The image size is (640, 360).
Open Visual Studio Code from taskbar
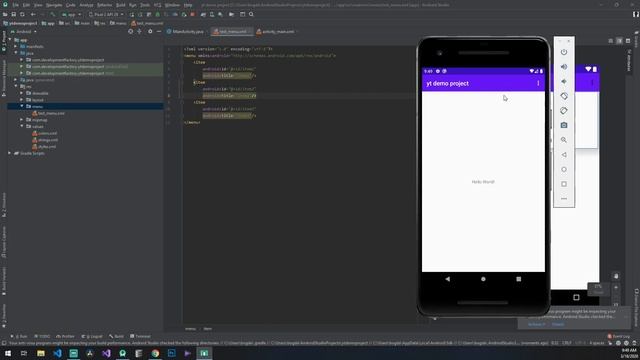coord(57,353)
